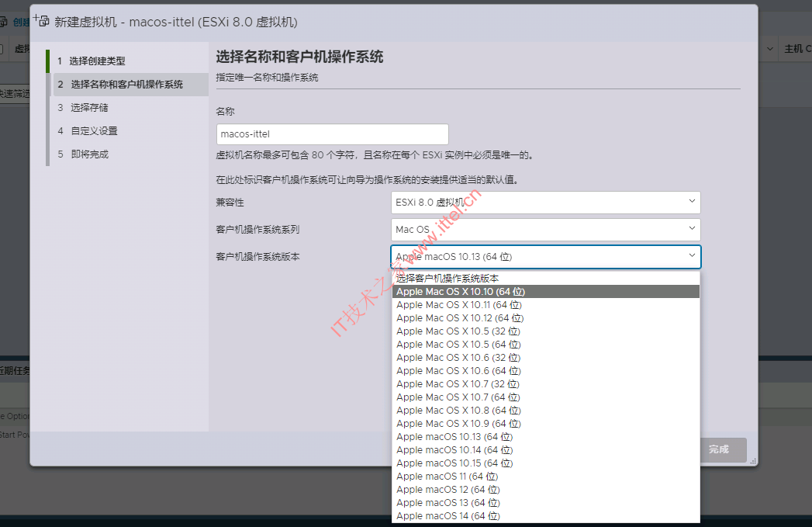The height and width of the screenshot is (527, 812).
Task: Click the 名称 input field with macos-ittel
Action: click(332, 133)
